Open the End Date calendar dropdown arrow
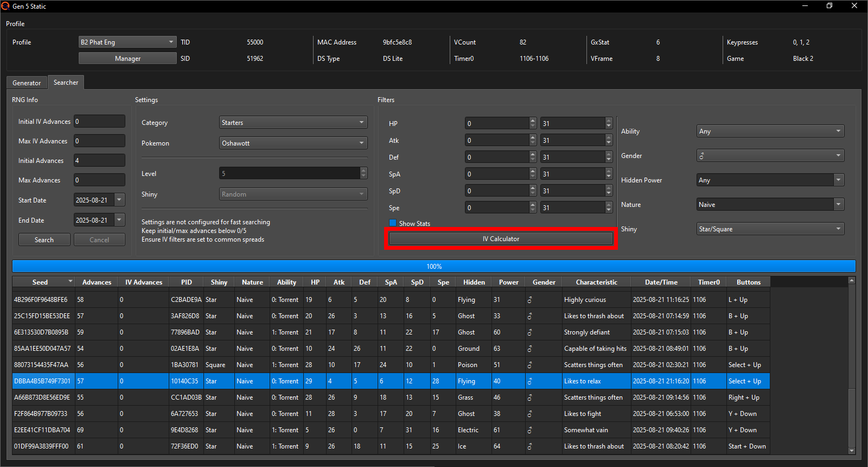868x467 pixels. (x=119, y=220)
